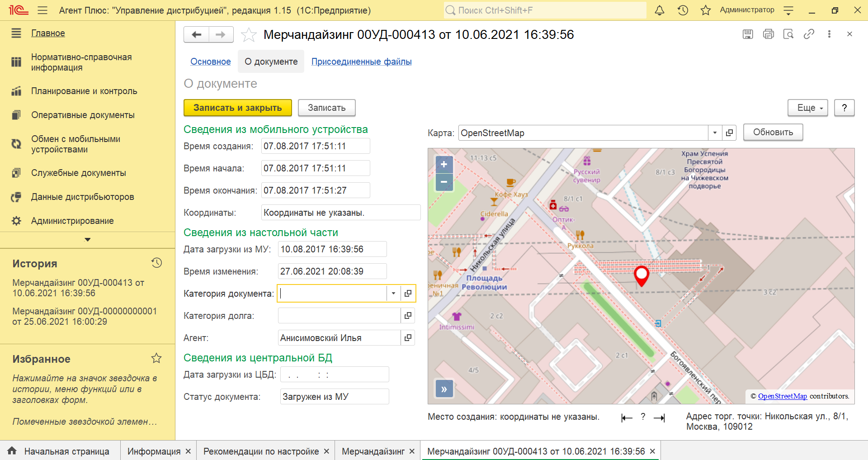Jump to the last map position arrow
The width and height of the screenshot is (868, 460).
point(659,418)
